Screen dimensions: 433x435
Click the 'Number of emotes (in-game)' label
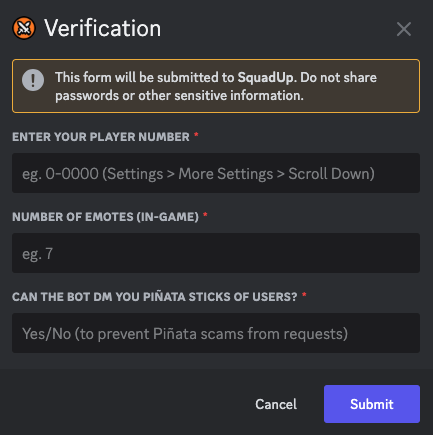pyautogui.click(x=106, y=217)
